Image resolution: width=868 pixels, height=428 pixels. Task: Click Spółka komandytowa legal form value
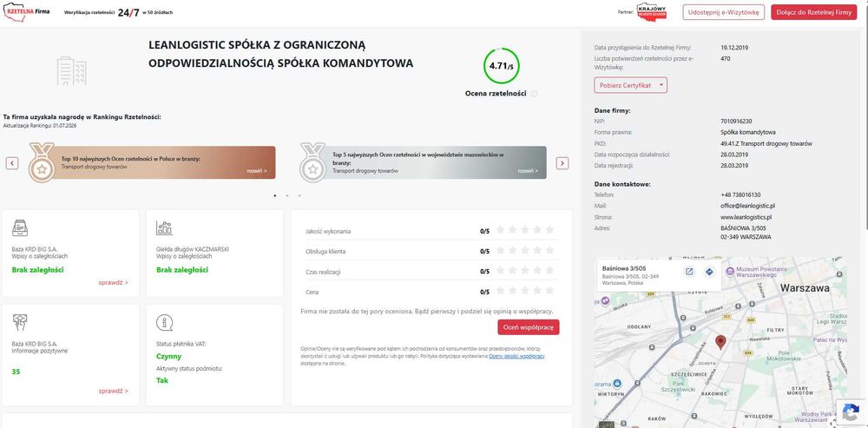[x=748, y=132]
